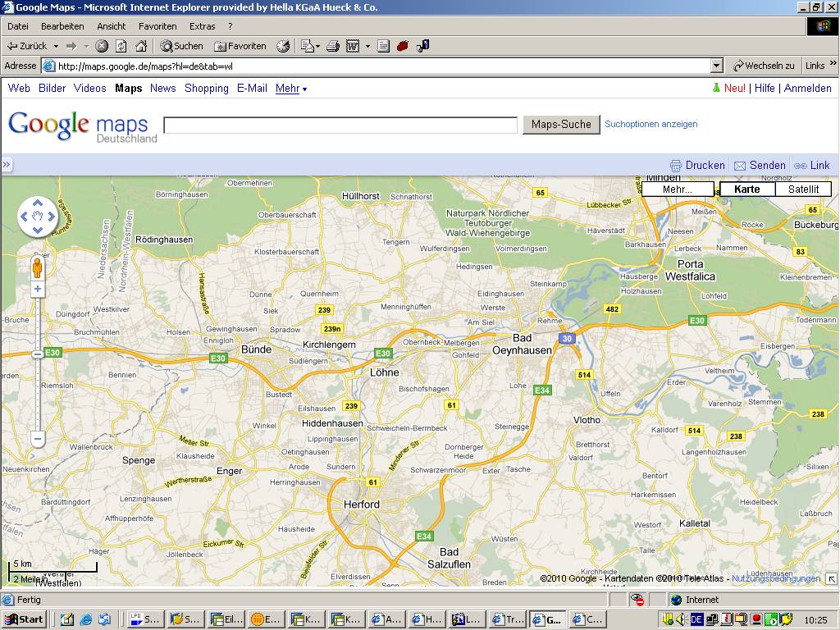Open the Shopping link

(207, 89)
